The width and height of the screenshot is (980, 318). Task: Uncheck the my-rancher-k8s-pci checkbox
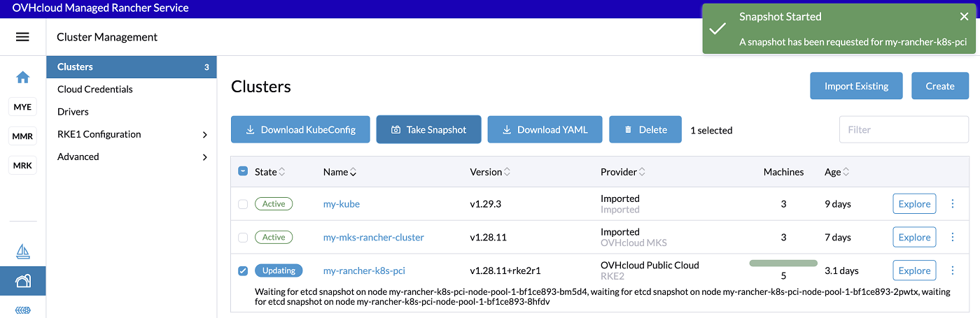(243, 270)
